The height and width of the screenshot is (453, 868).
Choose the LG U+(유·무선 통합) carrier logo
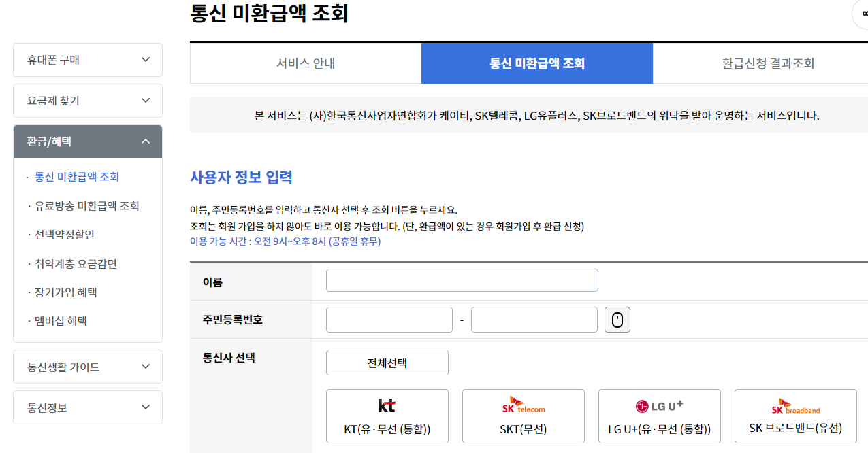pos(659,415)
